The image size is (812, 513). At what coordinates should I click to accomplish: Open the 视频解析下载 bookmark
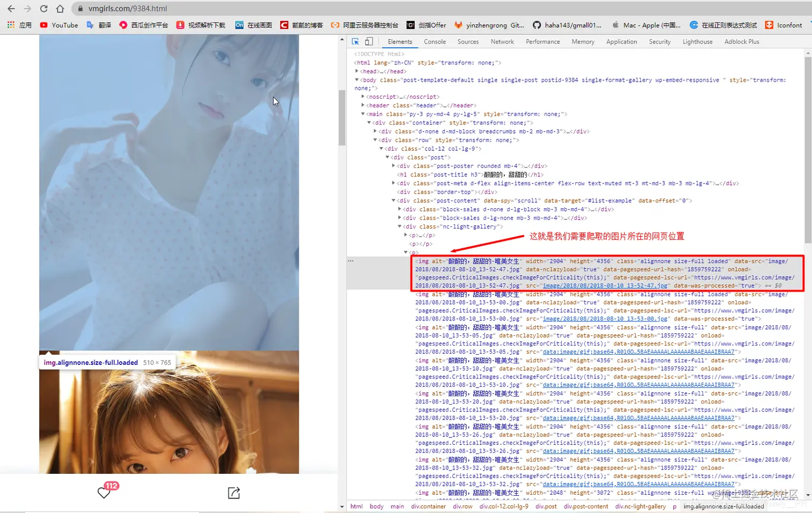(x=201, y=25)
